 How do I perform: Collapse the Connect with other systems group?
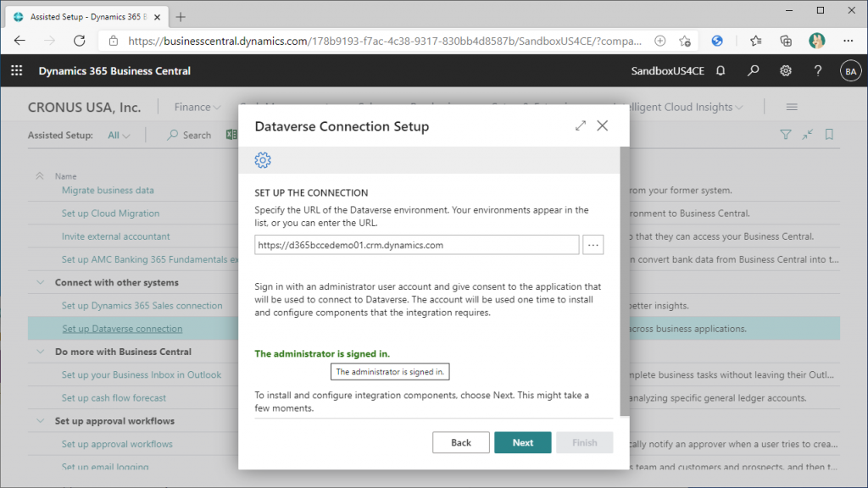[x=41, y=282]
